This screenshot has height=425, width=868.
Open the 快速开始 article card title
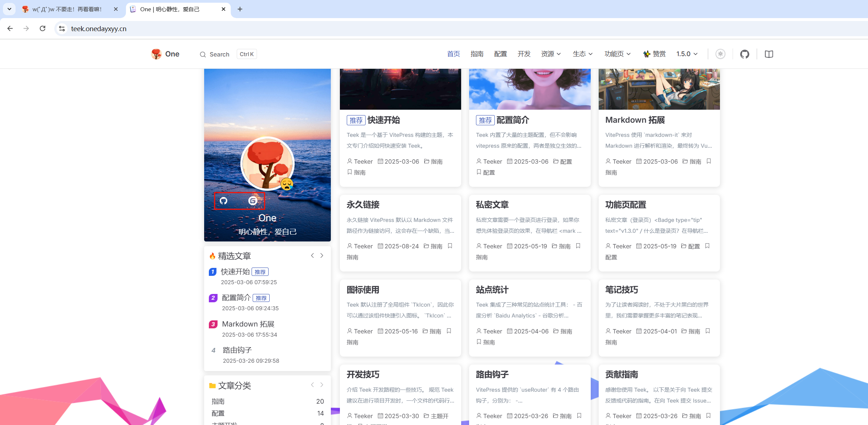(x=383, y=120)
